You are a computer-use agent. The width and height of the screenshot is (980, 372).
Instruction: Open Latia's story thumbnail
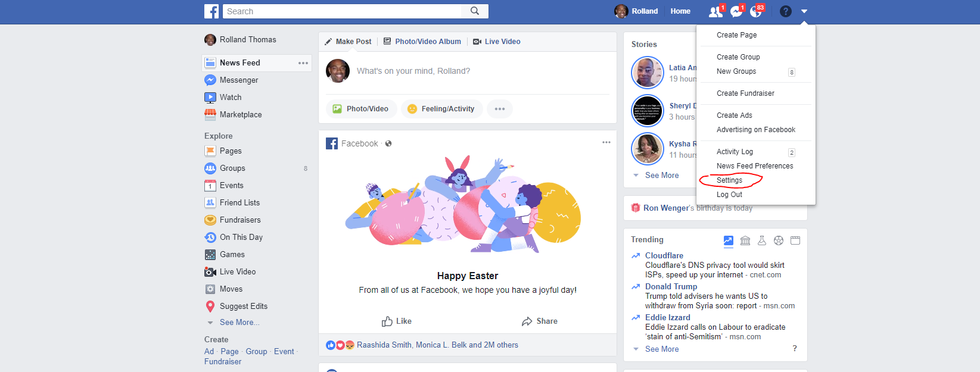(x=647, y=73)
